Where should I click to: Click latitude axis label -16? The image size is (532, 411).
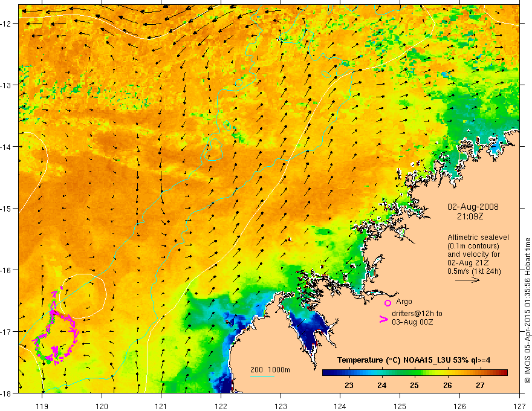[x=6, y=270]
